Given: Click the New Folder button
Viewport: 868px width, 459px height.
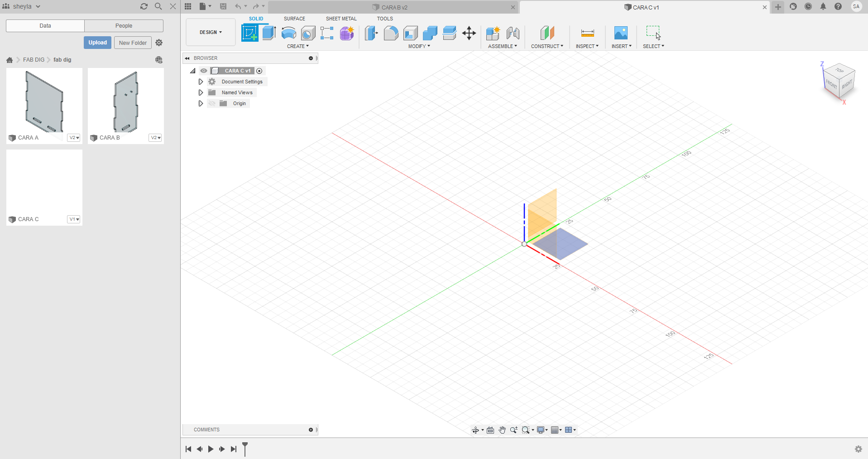Looking at the screenshot, I should tap(133, 43).
